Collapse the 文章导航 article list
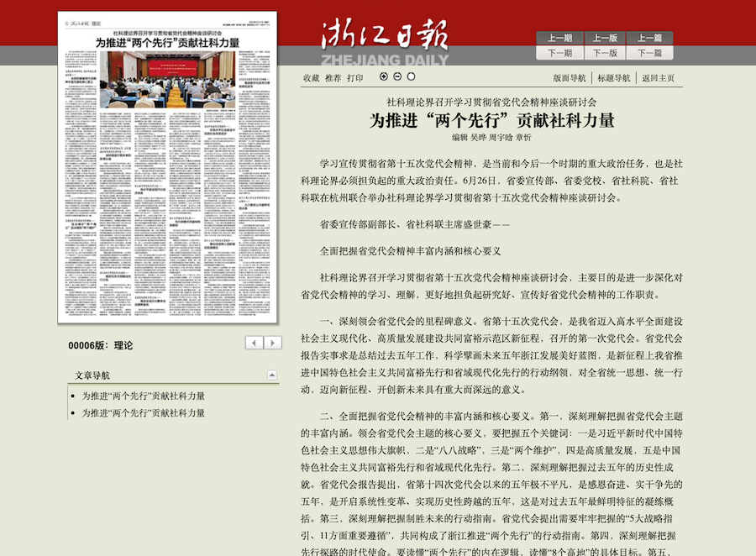Image resolution: width=756 pixels, height=556 pixels. coord(272,375)
